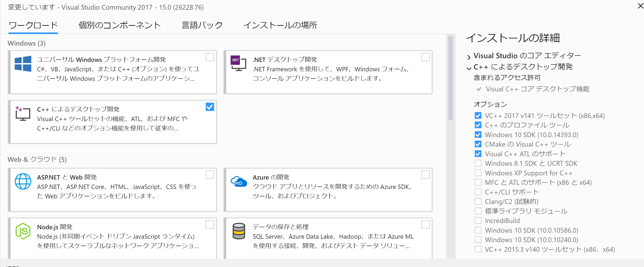This screenshot has height=267, width=644.
Task: Uncheck the C++ desktop development workload
Action: tap(209, 107)
